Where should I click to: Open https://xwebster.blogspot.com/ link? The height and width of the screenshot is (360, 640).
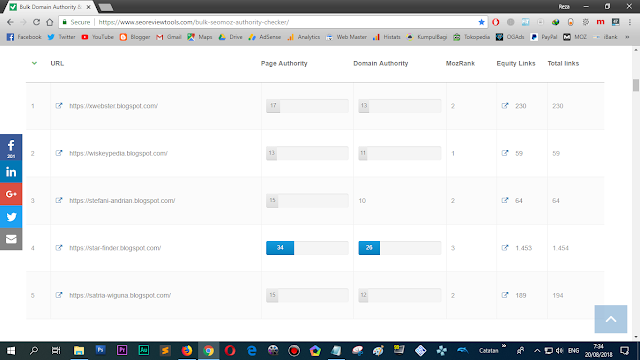pyautogui.click(x=113, y=106)
